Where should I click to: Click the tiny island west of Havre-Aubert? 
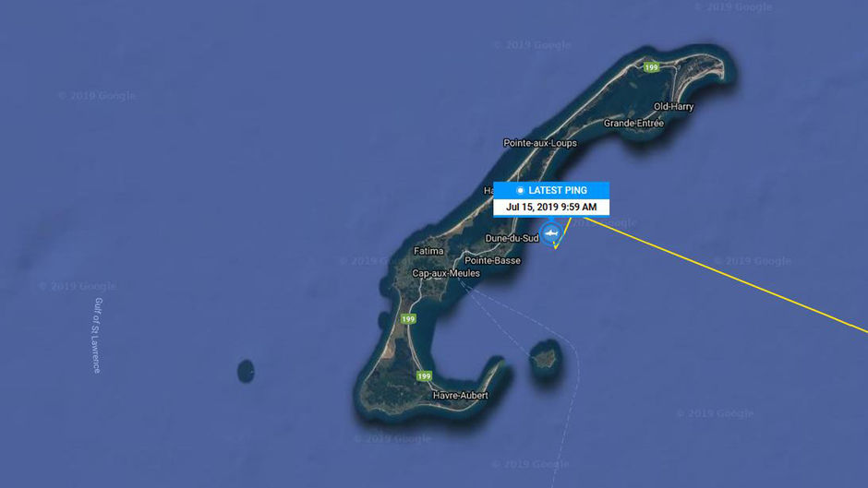(246, 371)
